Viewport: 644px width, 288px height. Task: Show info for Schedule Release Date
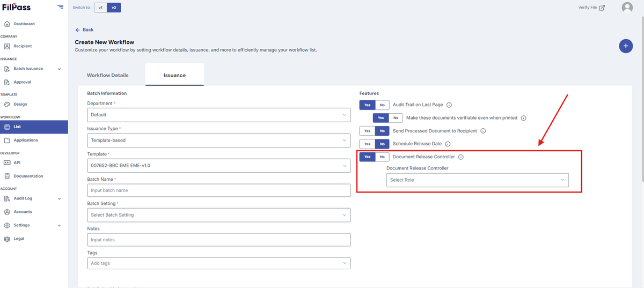(x=448, y=144)
